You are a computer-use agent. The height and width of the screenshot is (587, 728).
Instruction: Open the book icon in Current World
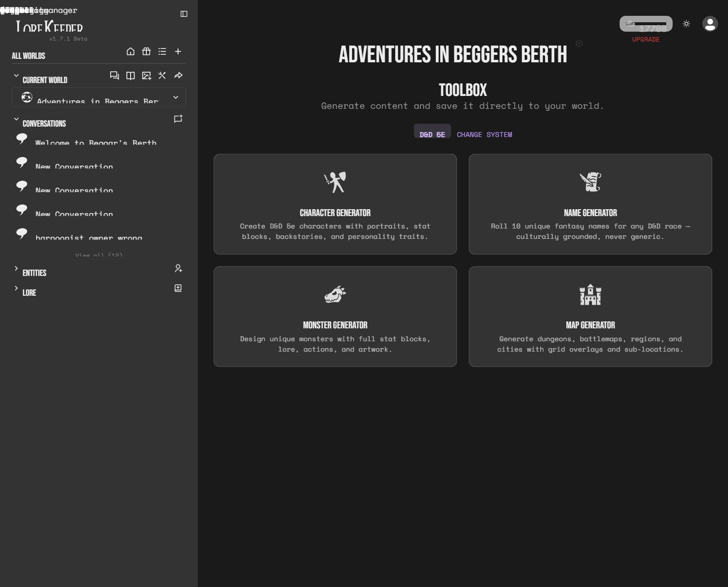[x=131, y=76]
